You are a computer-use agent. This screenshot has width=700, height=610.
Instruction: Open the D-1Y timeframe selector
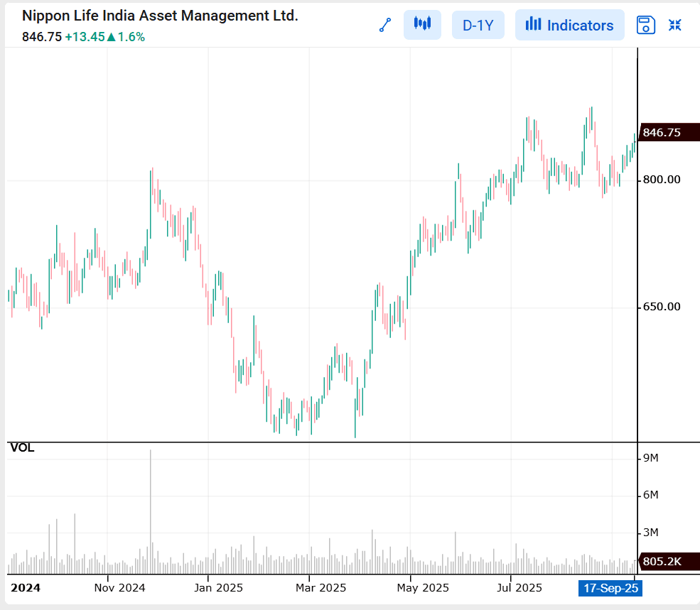click(478, 25)
